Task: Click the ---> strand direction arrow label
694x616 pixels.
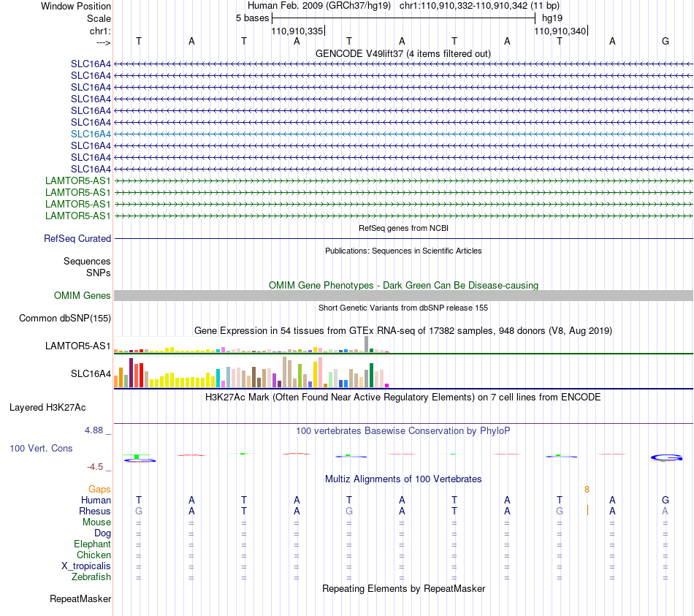Action: click(103, 42)
